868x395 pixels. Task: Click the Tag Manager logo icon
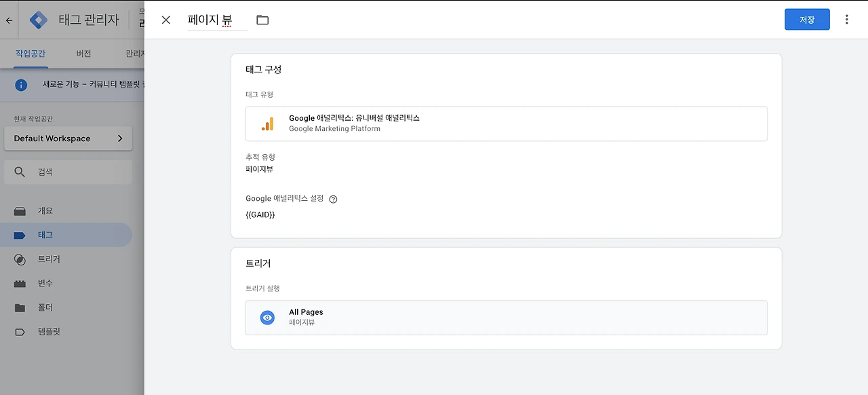pos(39,20)
